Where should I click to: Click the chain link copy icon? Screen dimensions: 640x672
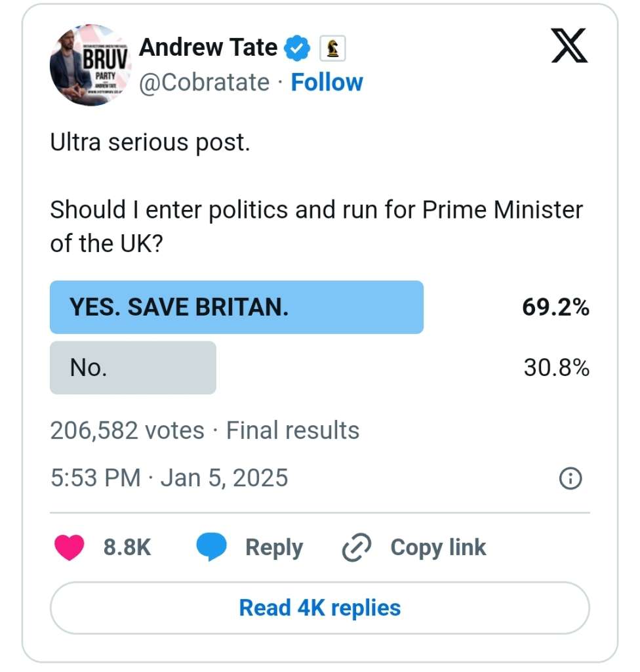click(x=357, y=547)
